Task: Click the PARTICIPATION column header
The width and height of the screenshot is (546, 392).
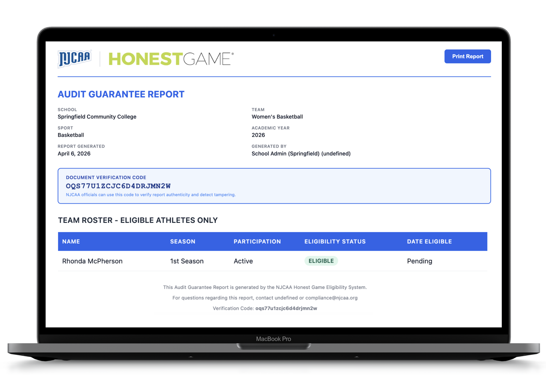Action: [257, 241]
